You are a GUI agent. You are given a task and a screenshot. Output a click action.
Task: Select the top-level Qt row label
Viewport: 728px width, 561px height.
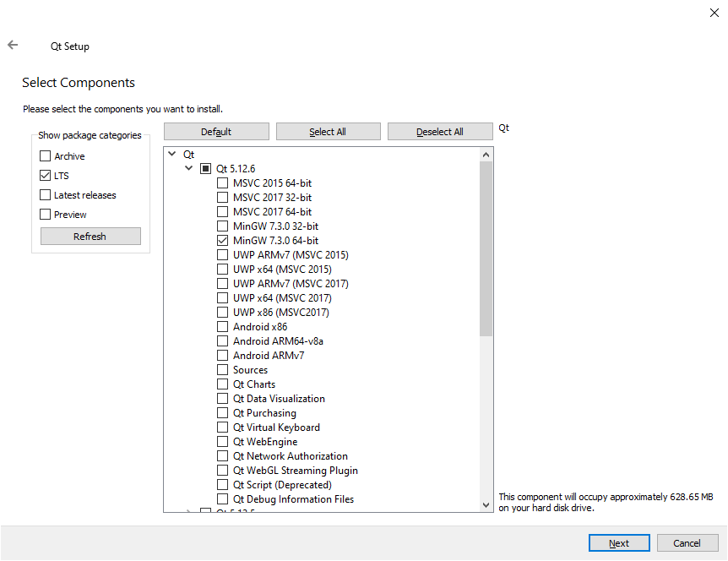pos(189,154)
